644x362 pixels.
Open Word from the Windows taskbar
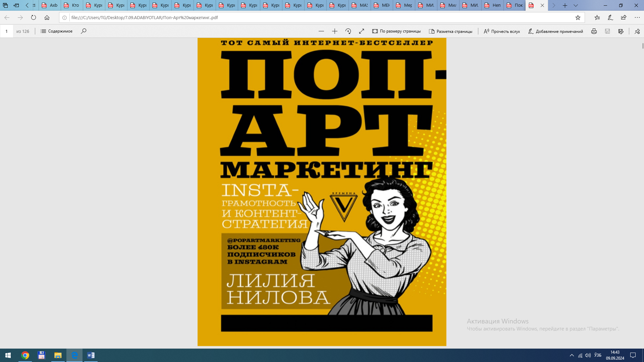click(x=91, y=355)
